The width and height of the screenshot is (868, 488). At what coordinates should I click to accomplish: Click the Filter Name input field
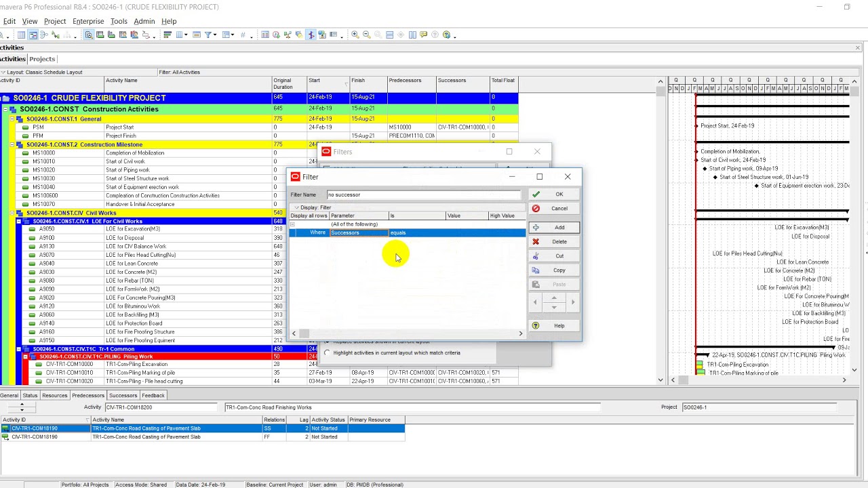coord(423,195)
